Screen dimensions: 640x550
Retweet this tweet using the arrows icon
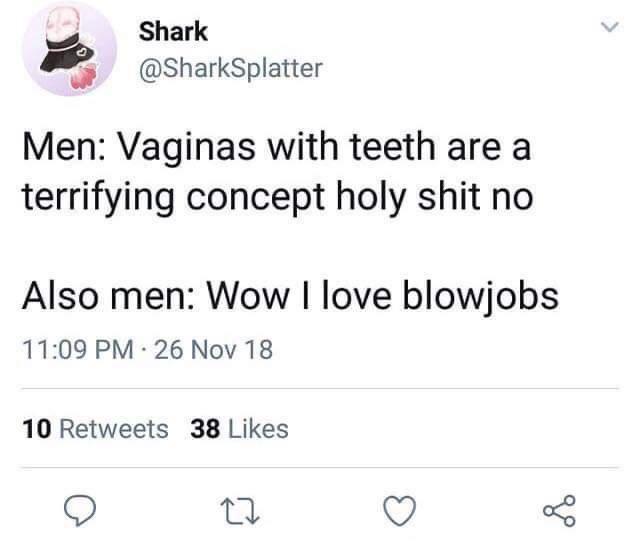234,511
